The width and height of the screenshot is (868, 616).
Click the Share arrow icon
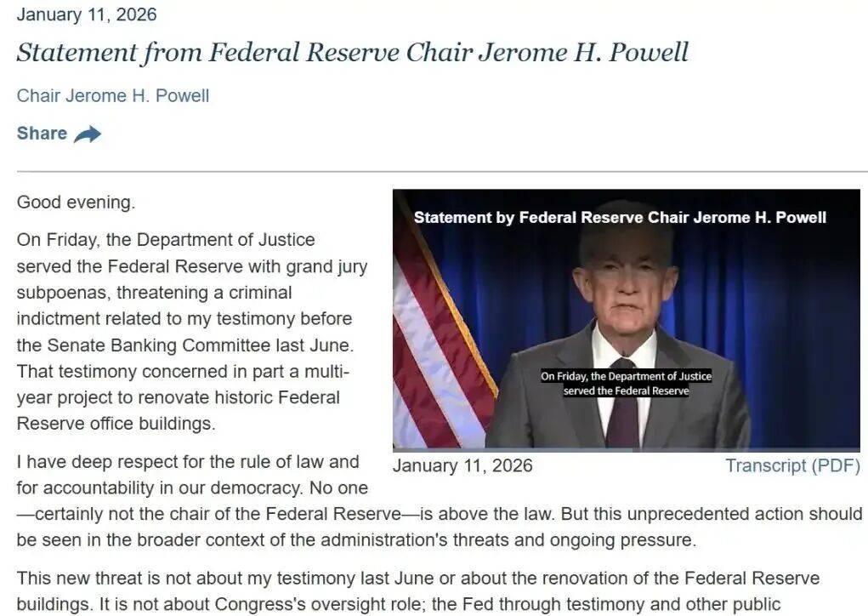click(x=88, y=134)
